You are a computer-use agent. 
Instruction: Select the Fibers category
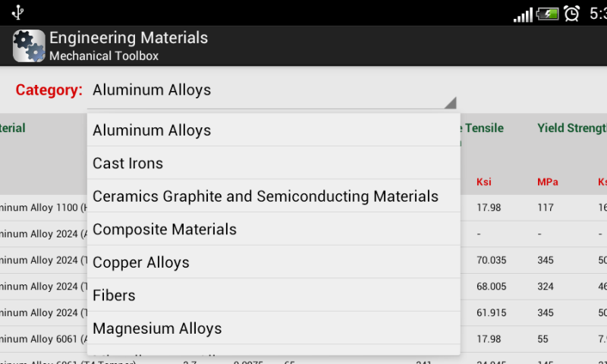coord(274,295)
